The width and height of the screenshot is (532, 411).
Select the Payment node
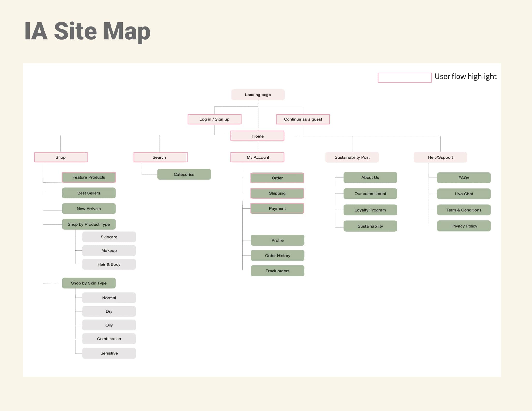pos(277,208)
